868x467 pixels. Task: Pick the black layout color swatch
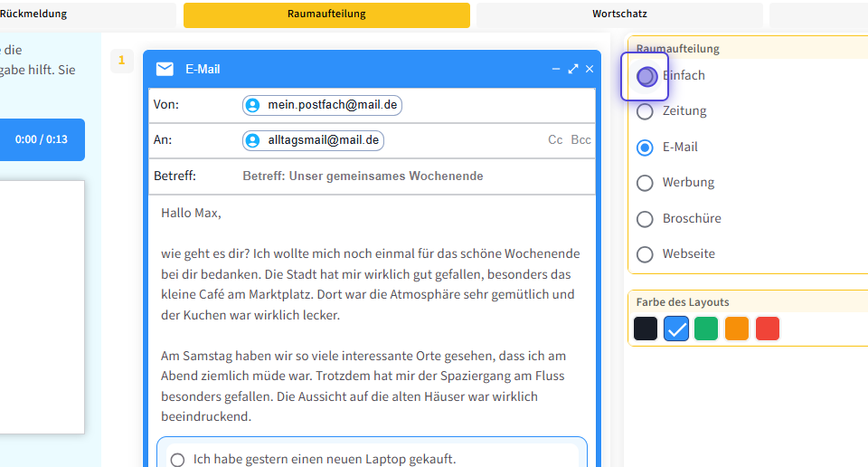[646, 329]
